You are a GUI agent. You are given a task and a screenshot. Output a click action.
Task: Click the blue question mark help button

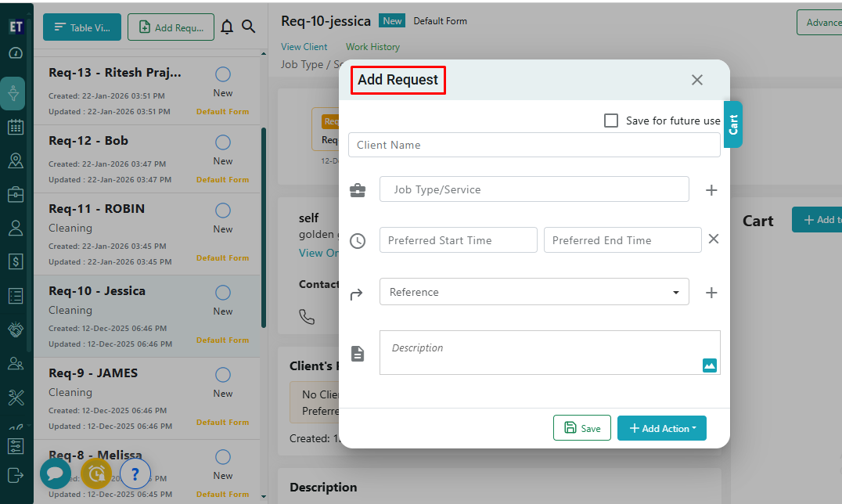coord(135,473)
